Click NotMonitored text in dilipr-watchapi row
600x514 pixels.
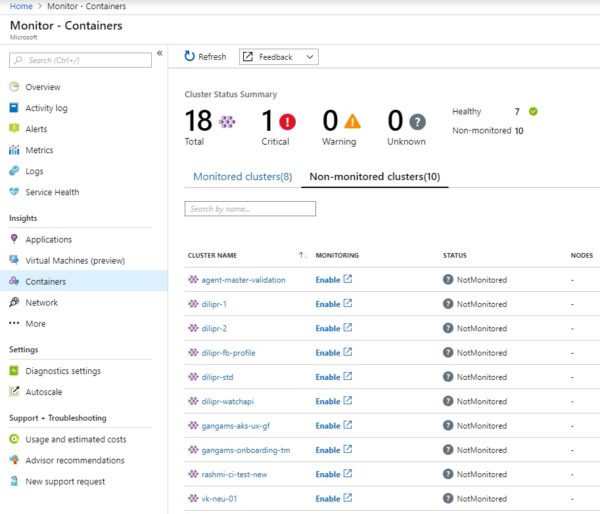482,401
